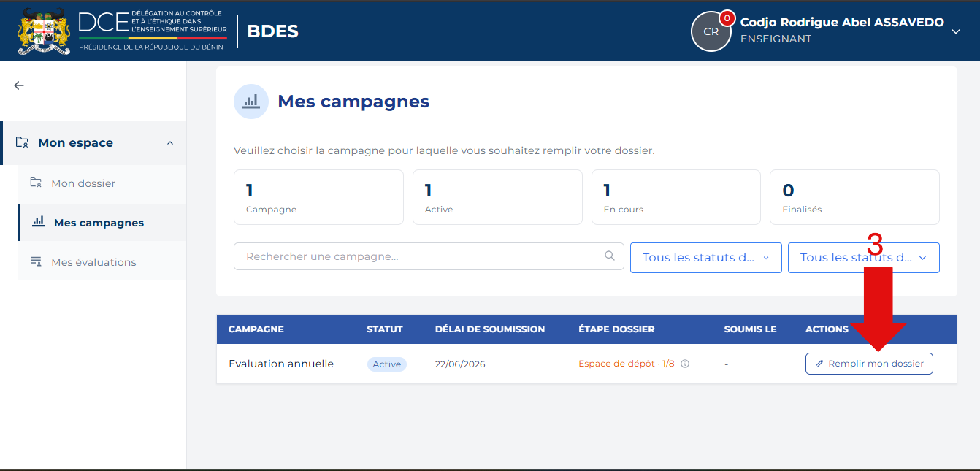Click the Campagne count card
Image resolution: width=980 pixels, height=471 pixels.
(x=318, y=197)
